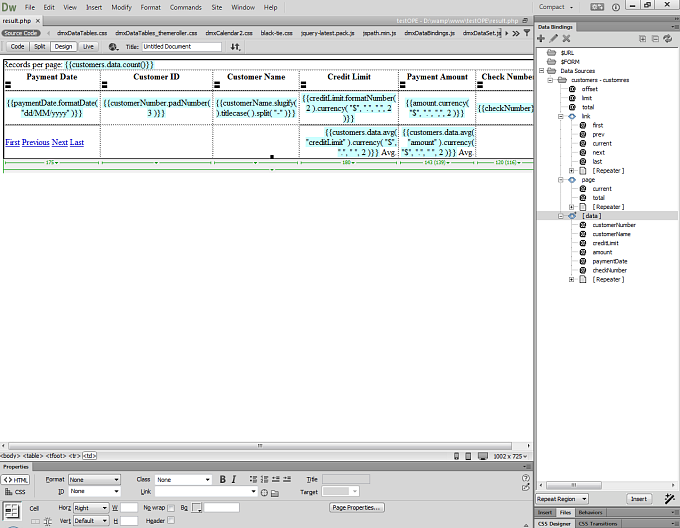Switch Properties to CSS mode
Viewport: 680px width, 528px height.
tap(15, 492)
